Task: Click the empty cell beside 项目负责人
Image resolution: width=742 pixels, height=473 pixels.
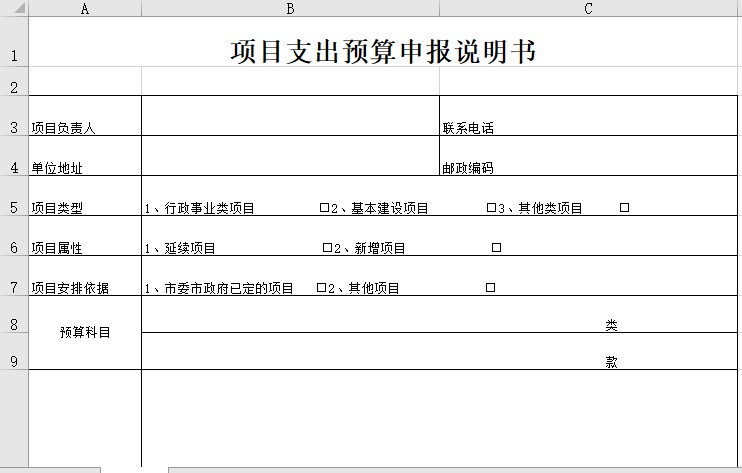Action: click(290, 116)
